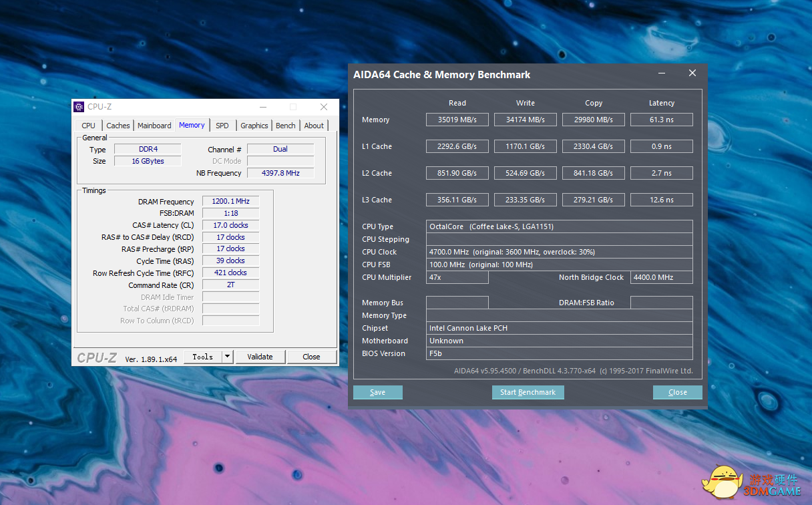Click the Save button in AIDA64
The image size is (812, 505).
pos(378,392)
